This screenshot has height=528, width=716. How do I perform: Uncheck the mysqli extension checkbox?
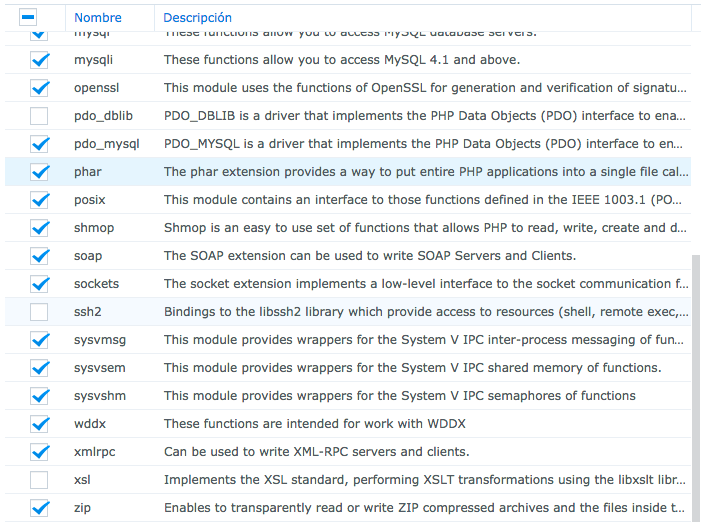click(x=39, y=60)
